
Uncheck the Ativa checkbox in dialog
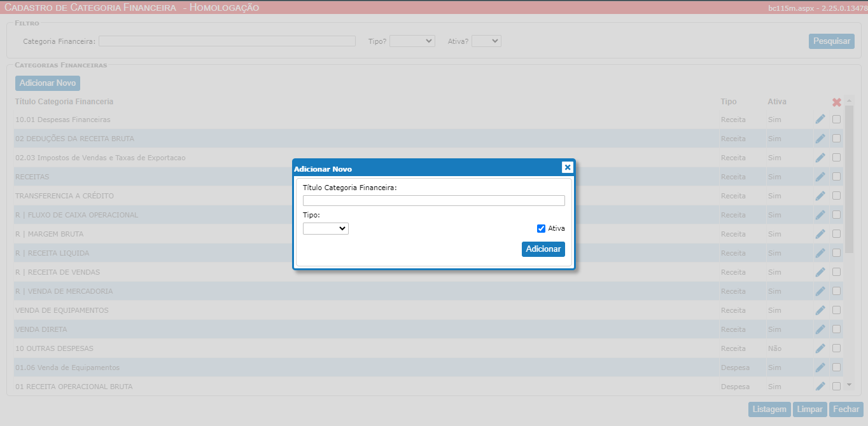click(542, 228)
